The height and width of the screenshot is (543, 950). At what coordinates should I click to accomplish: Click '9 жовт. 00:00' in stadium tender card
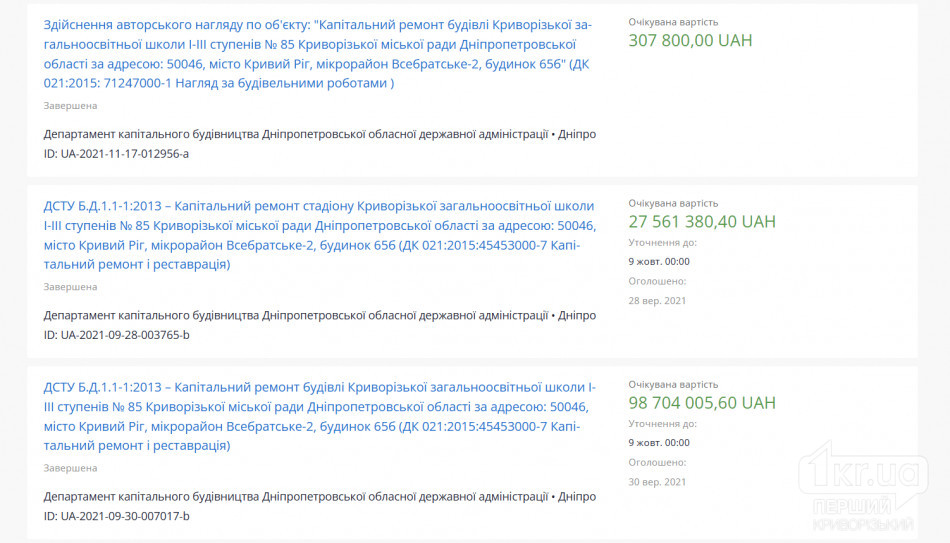(x=659, y=262)
